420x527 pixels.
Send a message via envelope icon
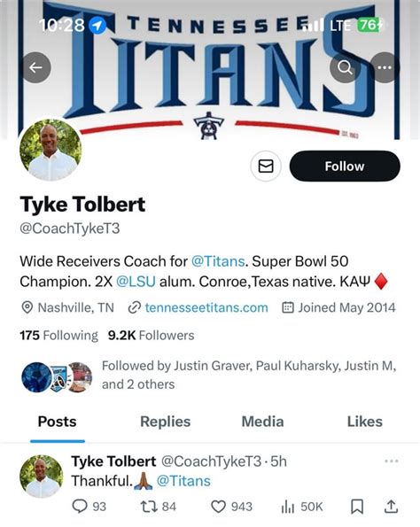(266, 166)
